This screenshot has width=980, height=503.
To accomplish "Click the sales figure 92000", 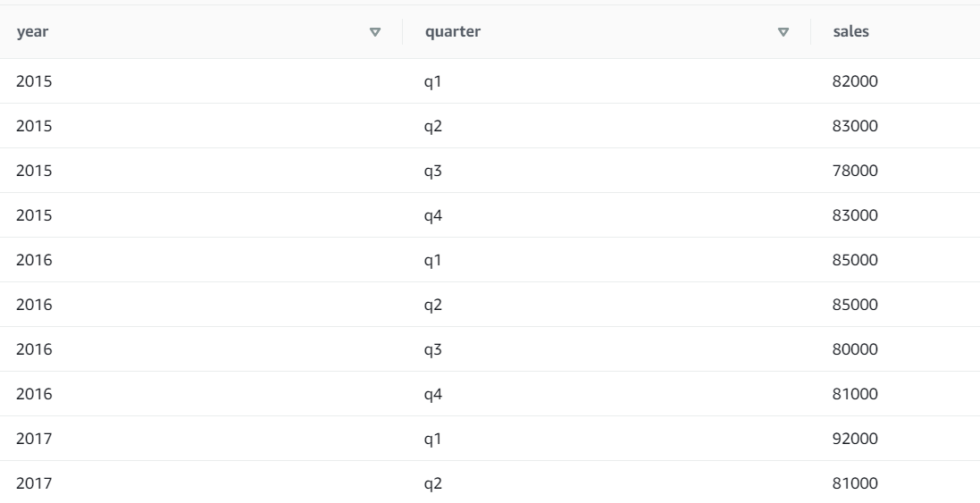I will pyautogui.click(x=855, y=439).
